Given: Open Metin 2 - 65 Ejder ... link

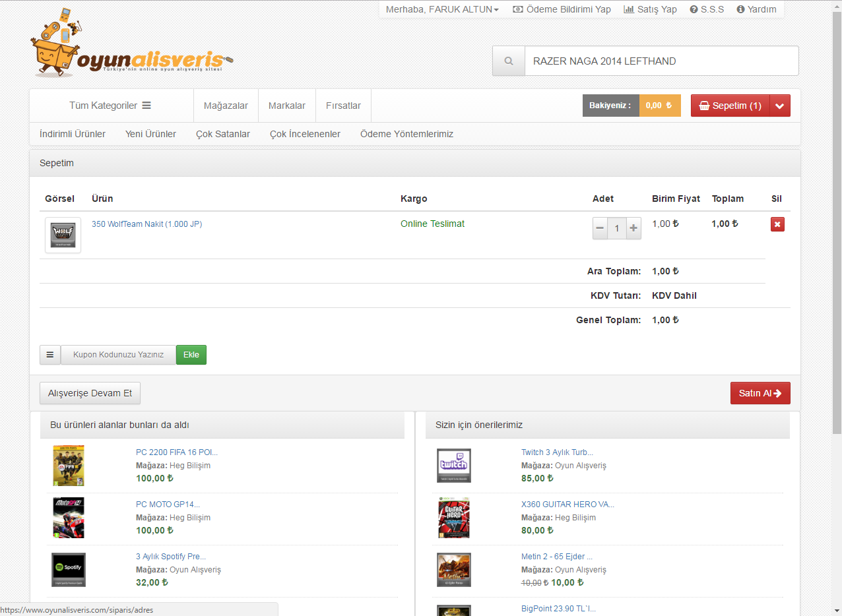Looking at the screenshot, I should click(557, 557).
